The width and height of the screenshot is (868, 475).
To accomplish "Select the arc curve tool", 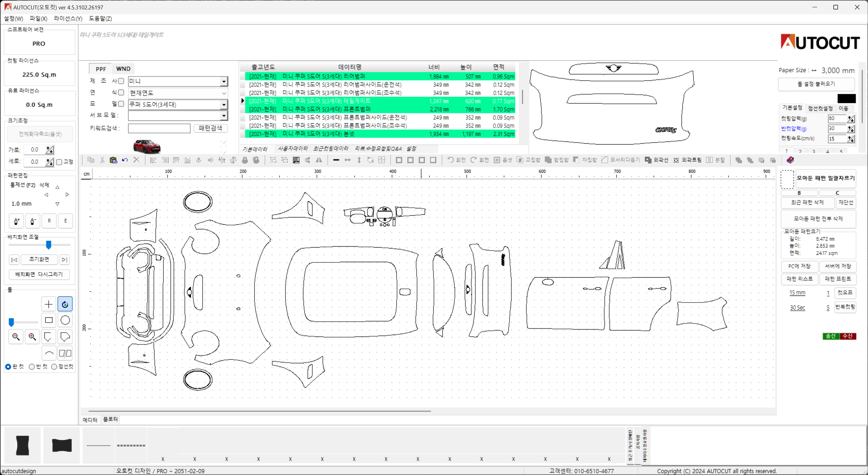I will [x=49, y=353].
